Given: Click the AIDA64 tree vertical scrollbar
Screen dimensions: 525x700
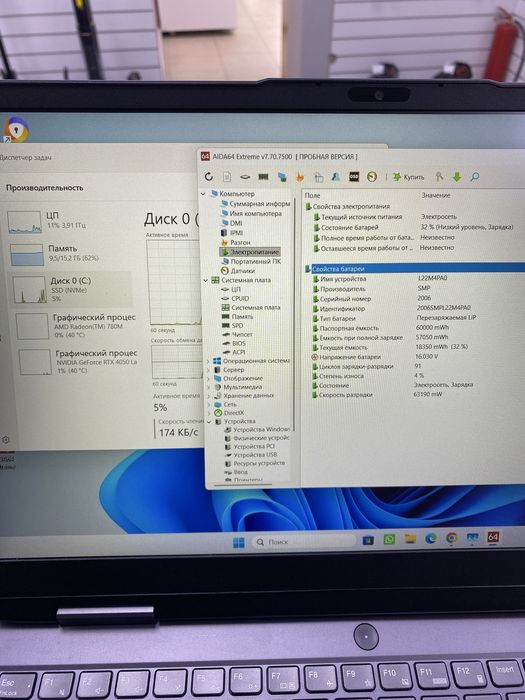Looking at the screenshot, I should (294, 312).
